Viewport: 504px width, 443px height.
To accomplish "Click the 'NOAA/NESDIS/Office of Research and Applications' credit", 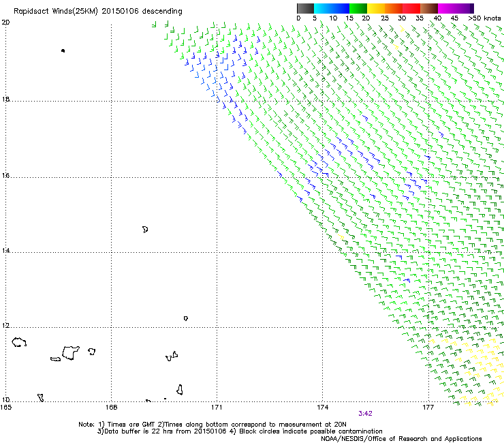I will tap(401, 439).
